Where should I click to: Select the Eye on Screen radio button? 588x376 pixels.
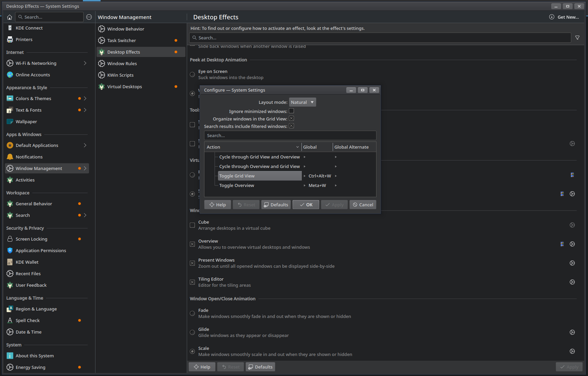(192, 74)
